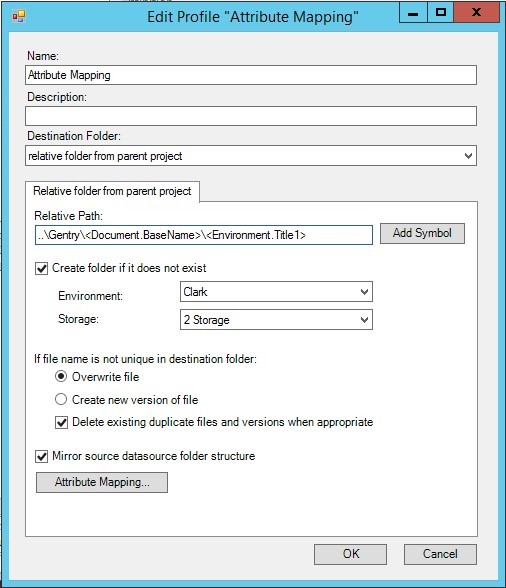Click the Cancel button
The image size is (506, 588).
(440, 554)
